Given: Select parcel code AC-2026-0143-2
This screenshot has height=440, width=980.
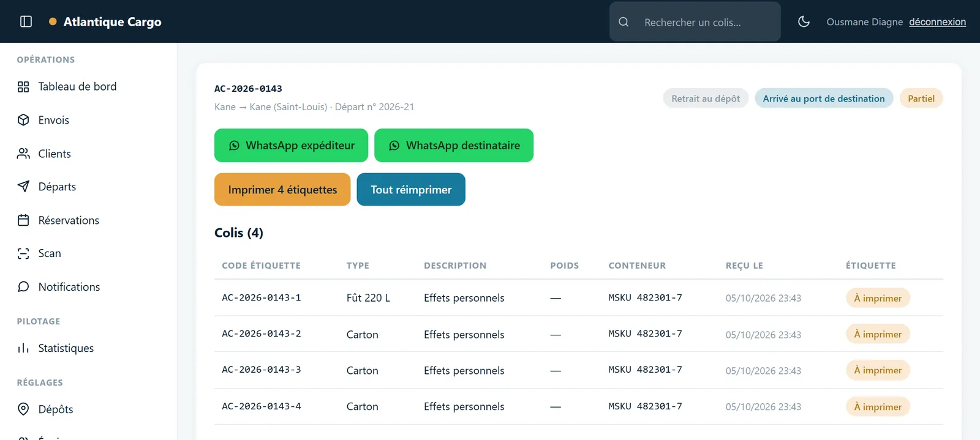Looking at the screenshot, I should tap(262, 334).
